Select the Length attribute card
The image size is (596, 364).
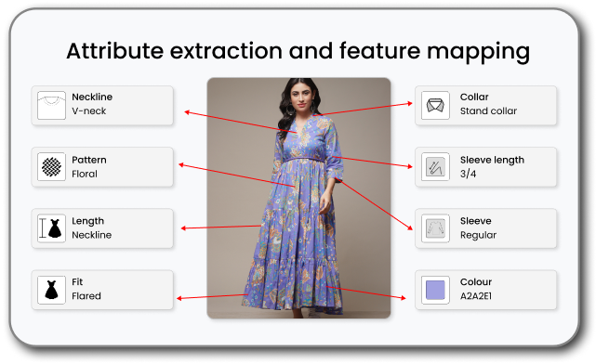click(x=102, y=228)
